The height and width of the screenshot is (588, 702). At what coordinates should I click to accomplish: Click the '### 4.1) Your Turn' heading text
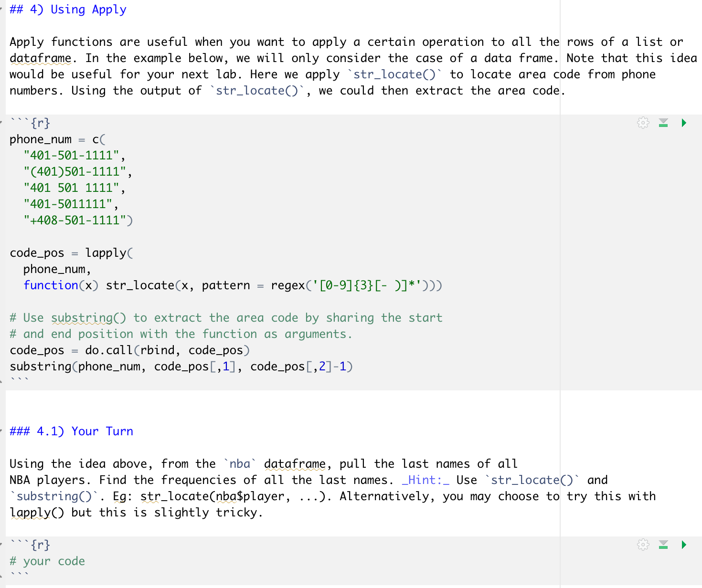coord(72,431)
